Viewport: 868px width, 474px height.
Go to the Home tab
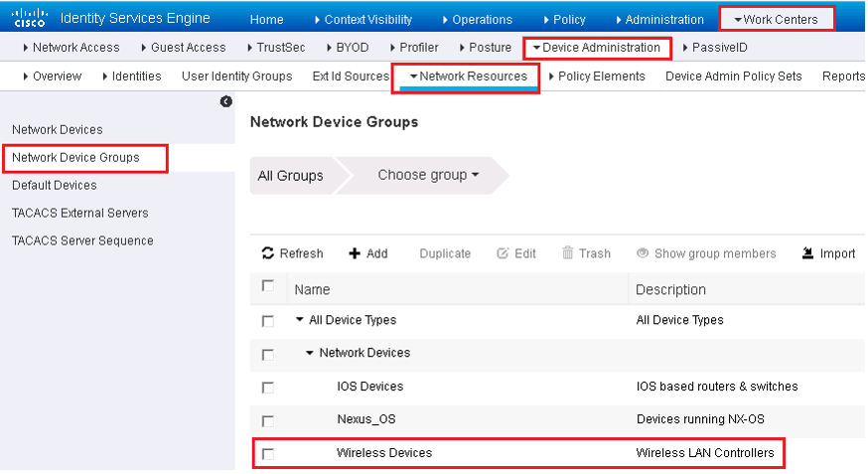coord(266,20)
